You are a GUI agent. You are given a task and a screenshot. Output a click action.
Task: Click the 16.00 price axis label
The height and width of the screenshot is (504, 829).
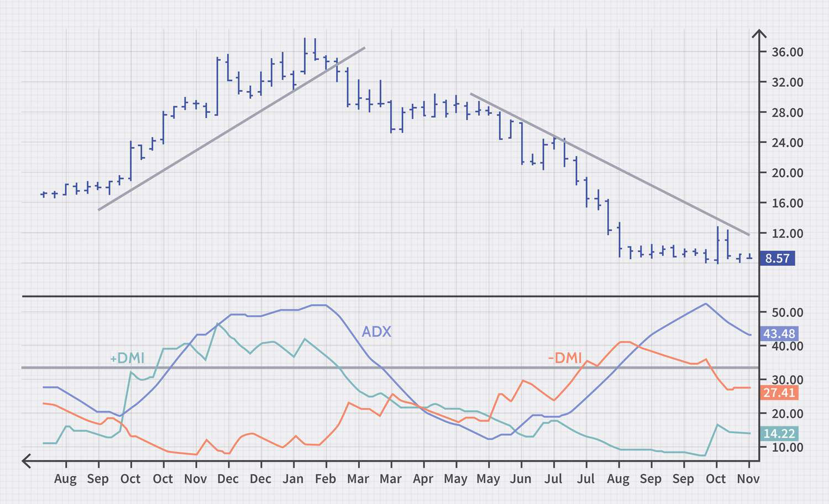[x=788, y=203]
